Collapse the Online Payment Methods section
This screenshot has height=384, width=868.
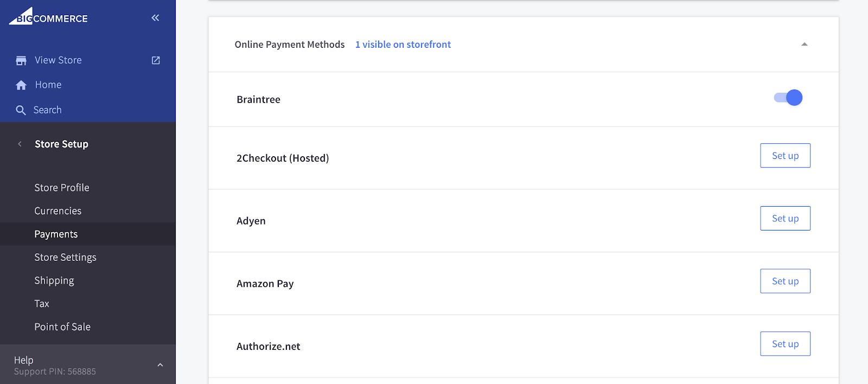(805, 44)
